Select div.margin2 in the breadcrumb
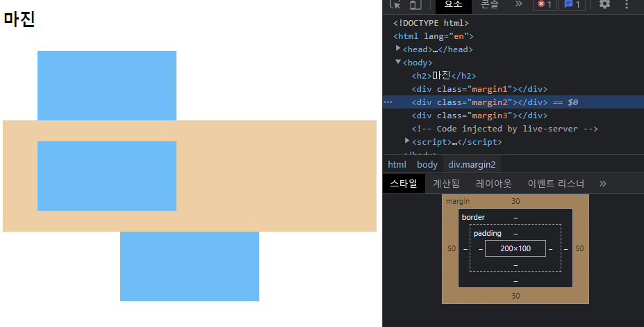This screenshot has width=644, height=327. point(472,164)
